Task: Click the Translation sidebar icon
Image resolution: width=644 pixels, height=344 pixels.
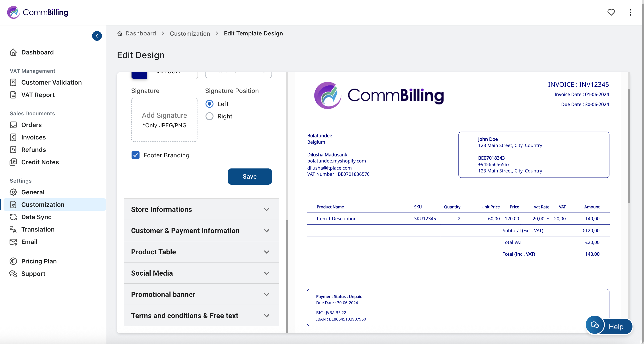Action: click(13, 229)
